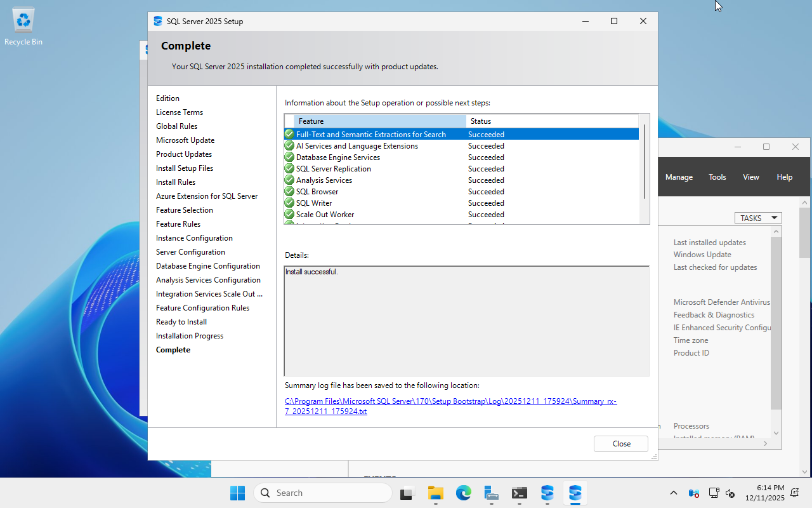Open the Tools menu in Server Manager
The image size is (812, 508).
(x=717, y=177)
